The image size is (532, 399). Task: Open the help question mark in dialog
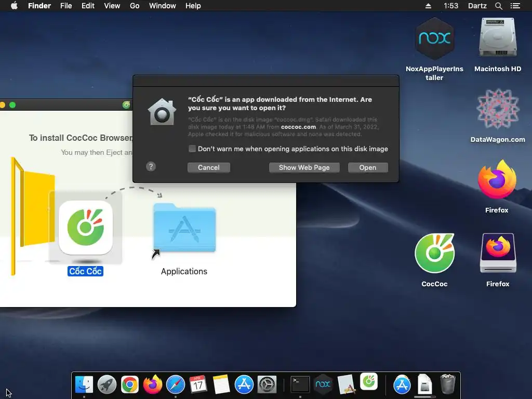point(151,167)
